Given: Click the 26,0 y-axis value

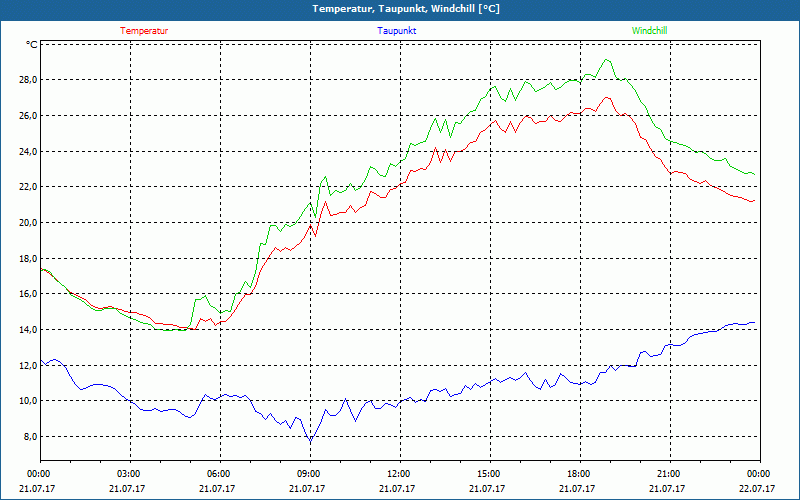Looking at the screenshot, I should (x=29, y=116).
